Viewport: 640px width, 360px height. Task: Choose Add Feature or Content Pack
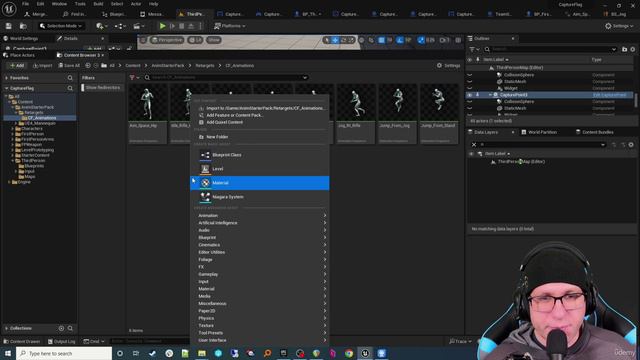[x=260, y=115]
